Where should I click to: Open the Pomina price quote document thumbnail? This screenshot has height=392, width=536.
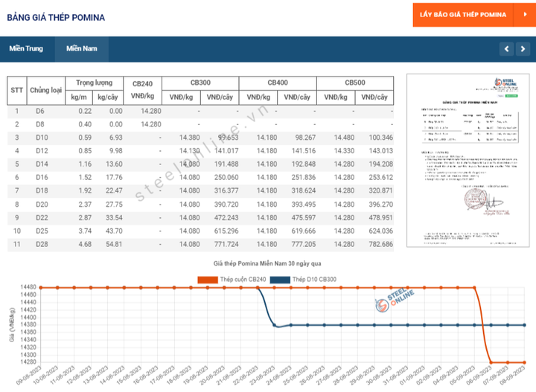pos(468,160)
